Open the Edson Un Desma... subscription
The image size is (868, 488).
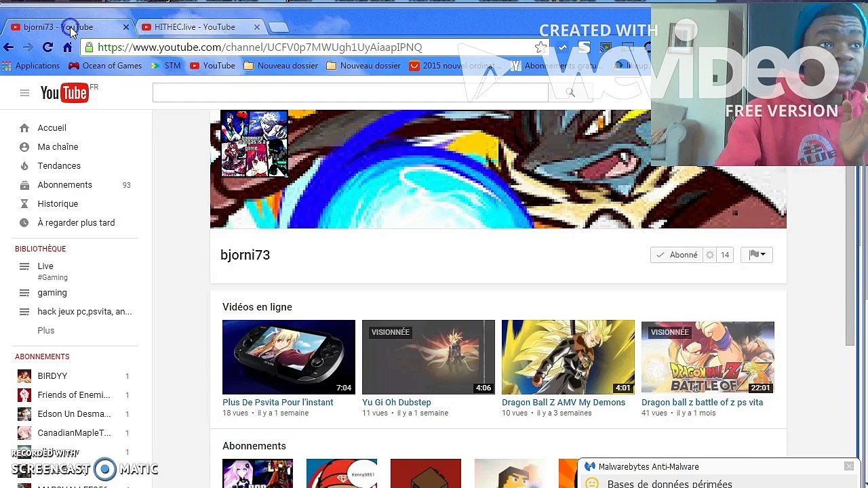click(73, 413)
